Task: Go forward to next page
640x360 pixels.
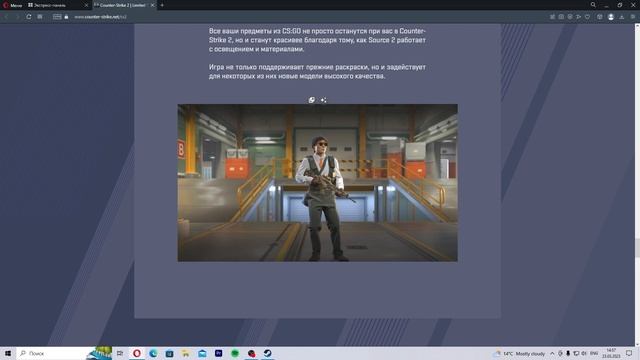Action: 17,17
